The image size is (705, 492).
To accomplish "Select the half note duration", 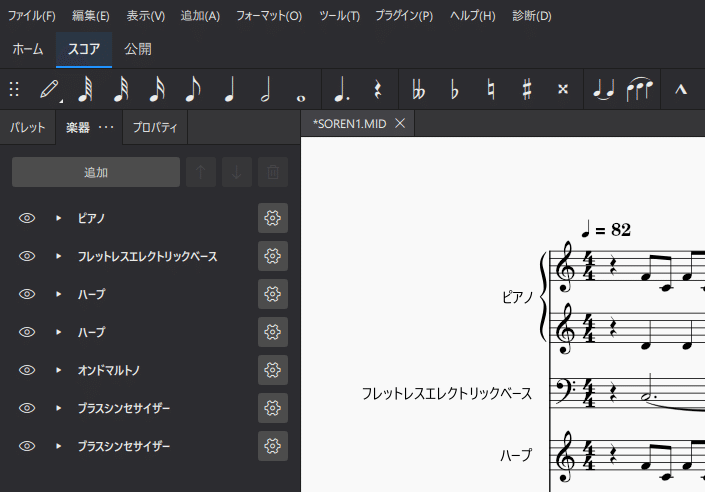I will (x=265, y=89).
